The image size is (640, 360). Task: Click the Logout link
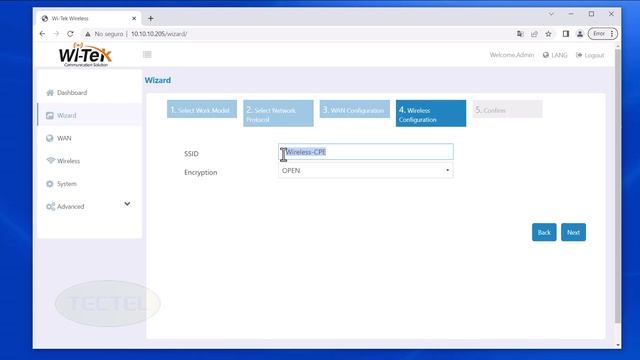(590, 55)
